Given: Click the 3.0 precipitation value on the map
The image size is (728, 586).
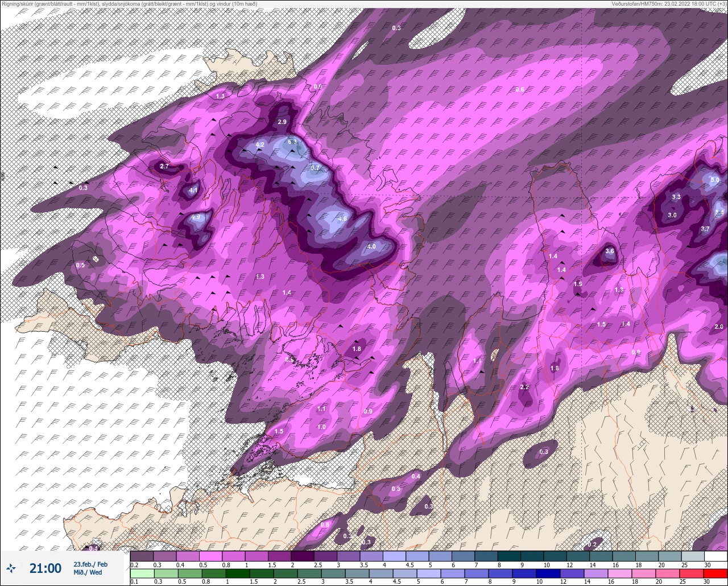Looking at the screenshot, I should point(672,215).
